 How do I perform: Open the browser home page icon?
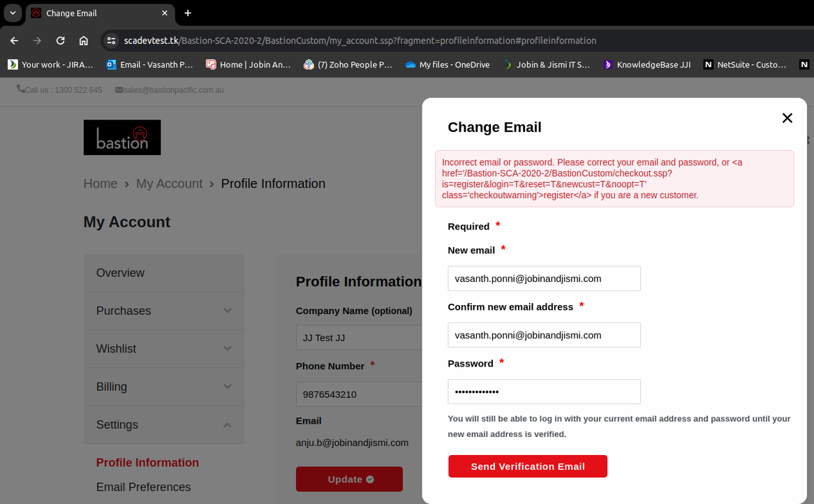84,40
